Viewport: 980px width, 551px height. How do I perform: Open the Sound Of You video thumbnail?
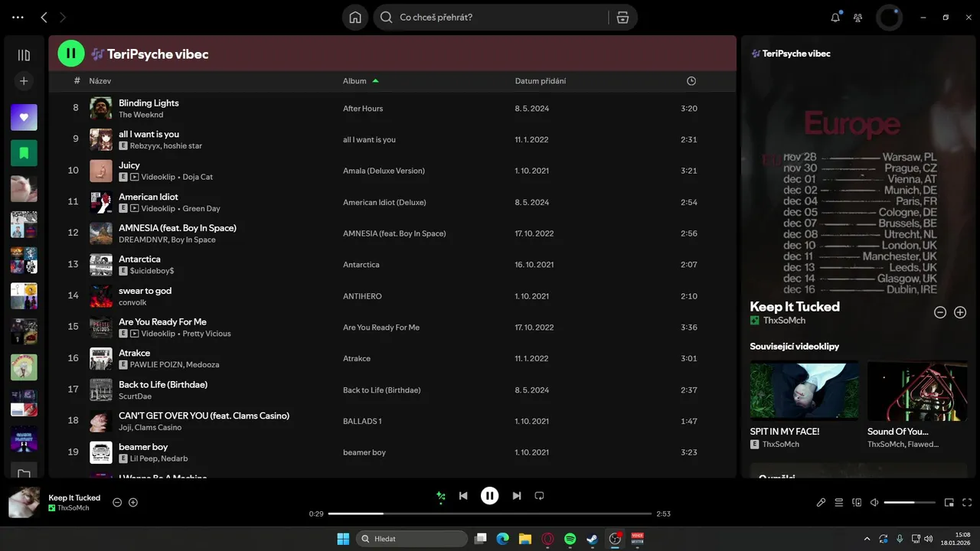917,390
